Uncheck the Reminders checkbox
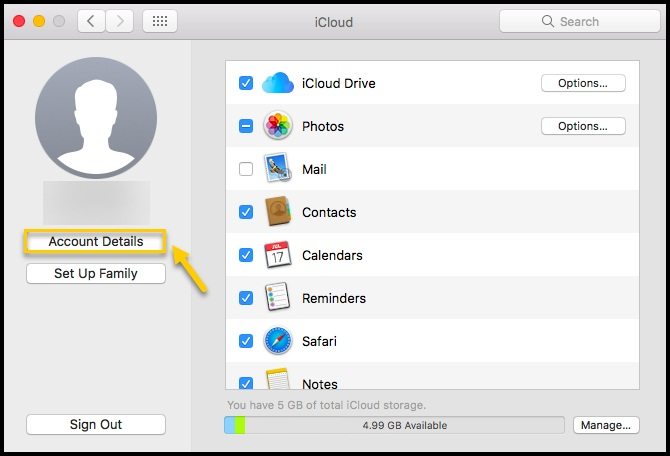Image resolution: width=670 pixels, height=456 pixels. [x=246, y=298]
